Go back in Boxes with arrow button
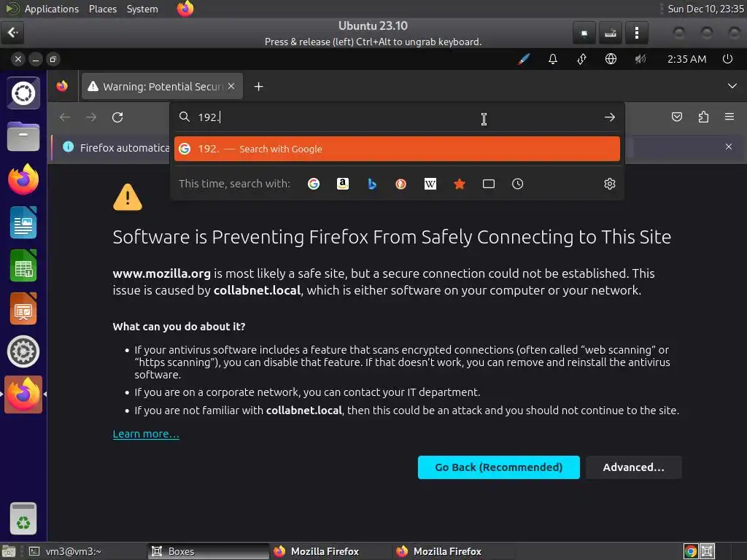Viewport: 747px width, 560px height. click(13, 32)
